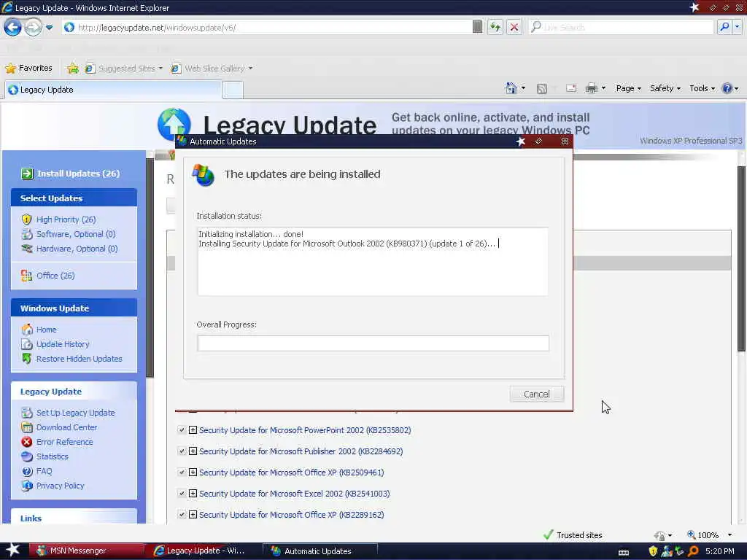Viewport: 747px width, 560px height.
Task: Select Office (26) category
Action: [55, 275]
